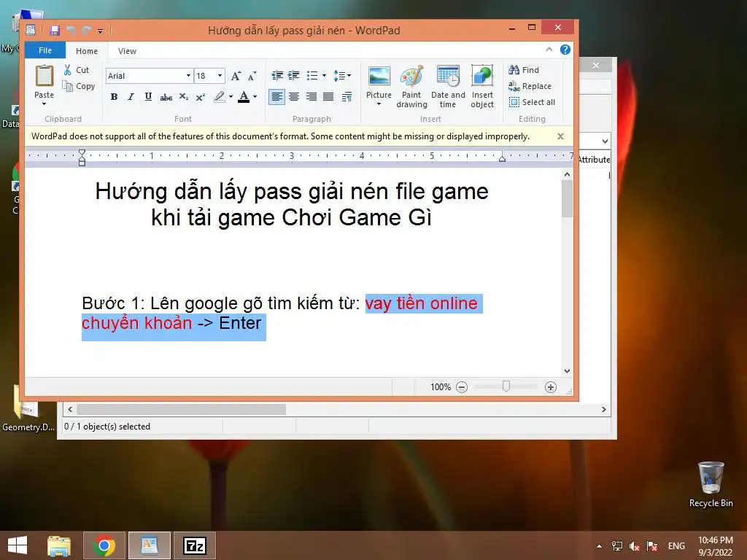Open Replace dialog
The height and width of the screenshot is (560, 747).
530,86
